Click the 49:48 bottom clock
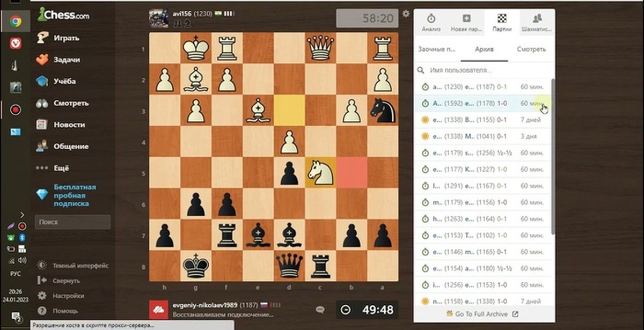644x330 pixels. (x=367, y=310)
